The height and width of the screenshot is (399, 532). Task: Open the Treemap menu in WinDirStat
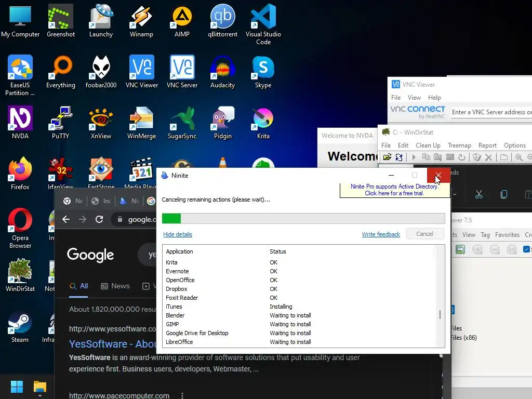459,145
